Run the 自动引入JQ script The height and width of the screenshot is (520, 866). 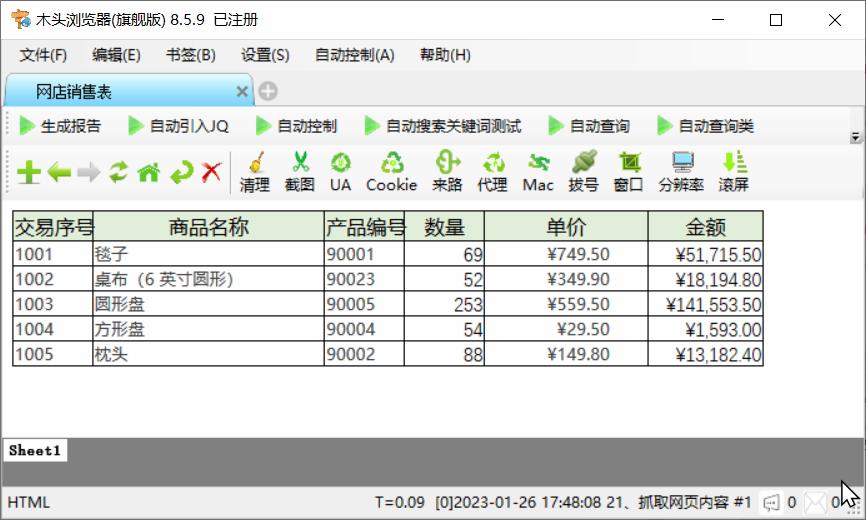click(x=178, y=126)
